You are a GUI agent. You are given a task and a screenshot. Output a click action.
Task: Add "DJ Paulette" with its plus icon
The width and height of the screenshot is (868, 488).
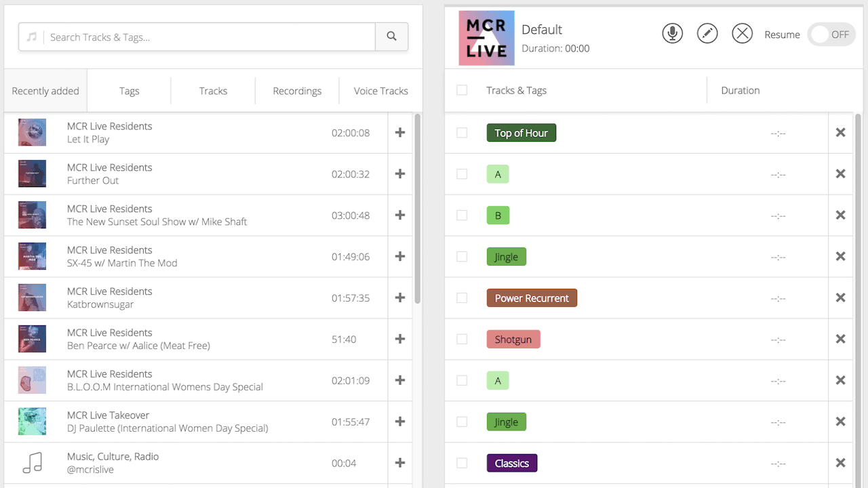(399, 422)
